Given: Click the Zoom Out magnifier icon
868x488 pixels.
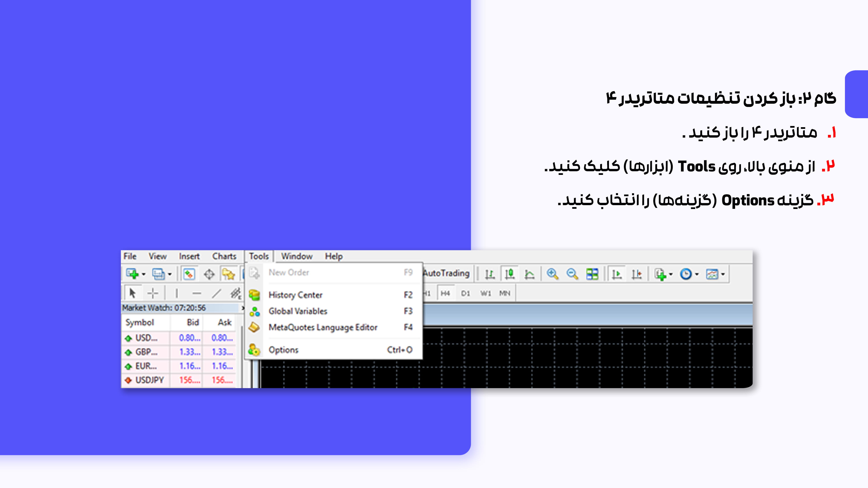Looking at the screenshot, I should click(572, 274).
